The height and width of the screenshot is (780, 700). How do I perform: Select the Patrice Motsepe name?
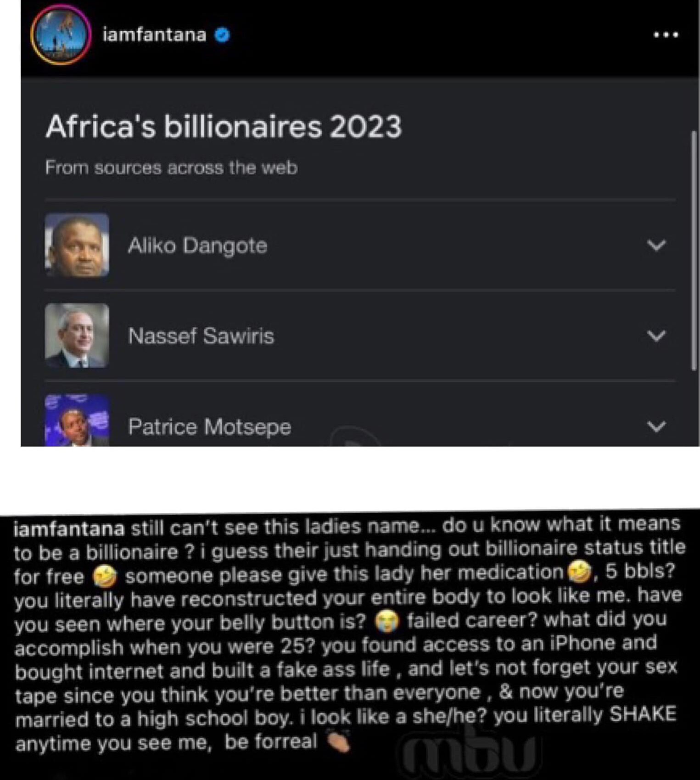[209, 427]
